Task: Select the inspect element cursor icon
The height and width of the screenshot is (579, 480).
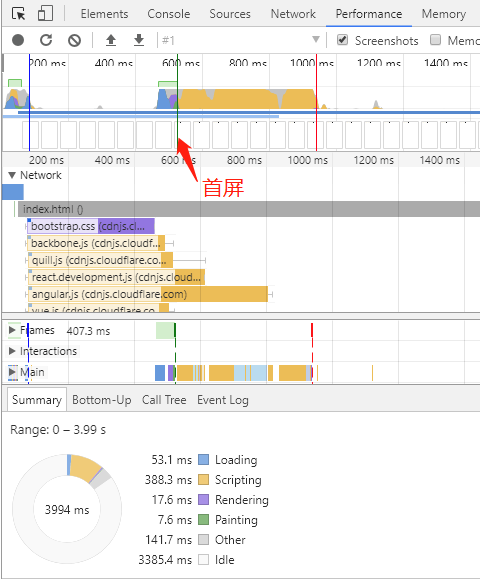Action: coord(18,14)
